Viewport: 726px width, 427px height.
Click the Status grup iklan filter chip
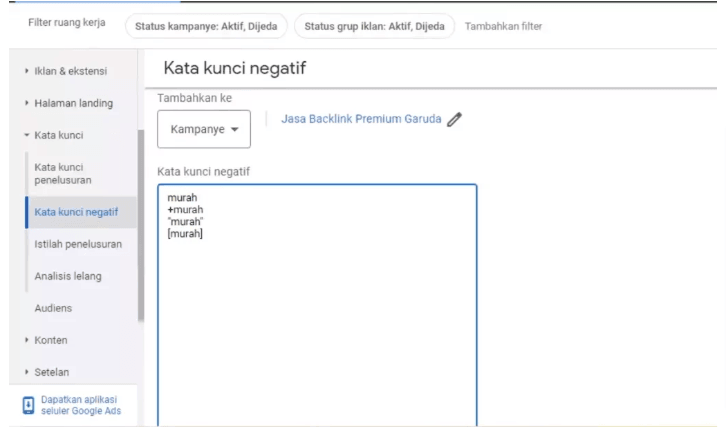click(375, 25)
